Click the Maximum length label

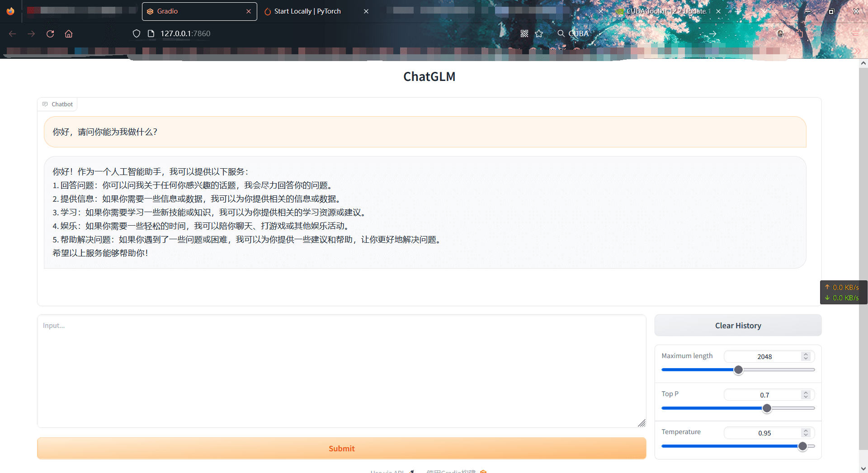tap(687, 356)
